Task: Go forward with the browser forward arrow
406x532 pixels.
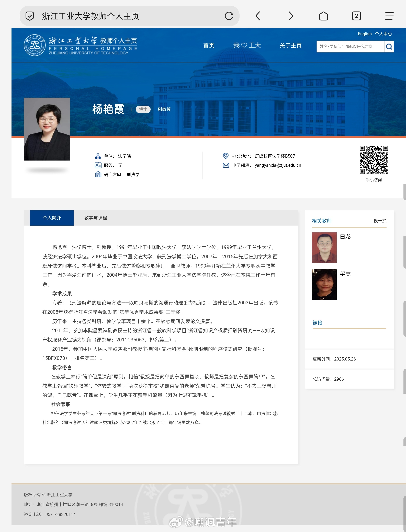Action: (291, 16)
